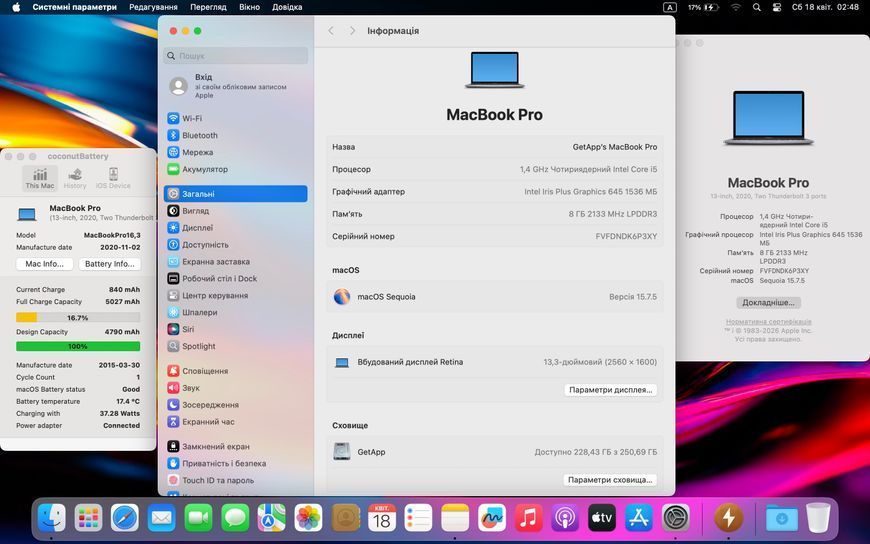This screenshot has height=544, width=870.
Task: Open Wi-Fi settings in sidebar
Action: 192,118
